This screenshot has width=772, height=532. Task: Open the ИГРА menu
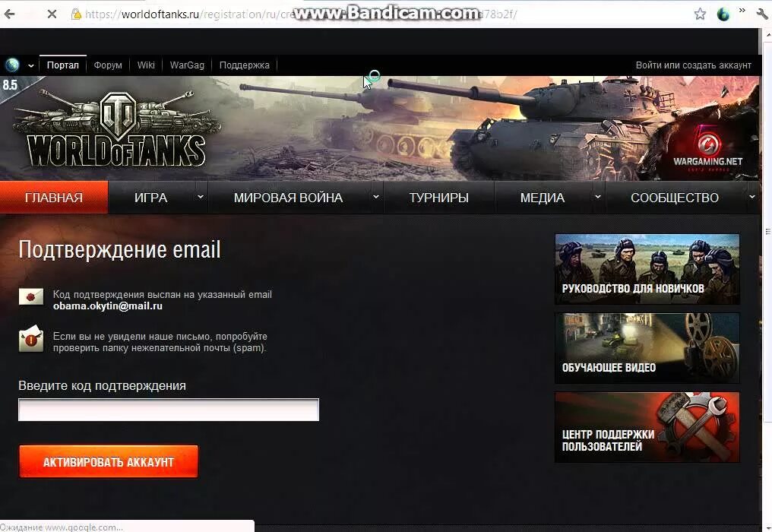(150, 198)
